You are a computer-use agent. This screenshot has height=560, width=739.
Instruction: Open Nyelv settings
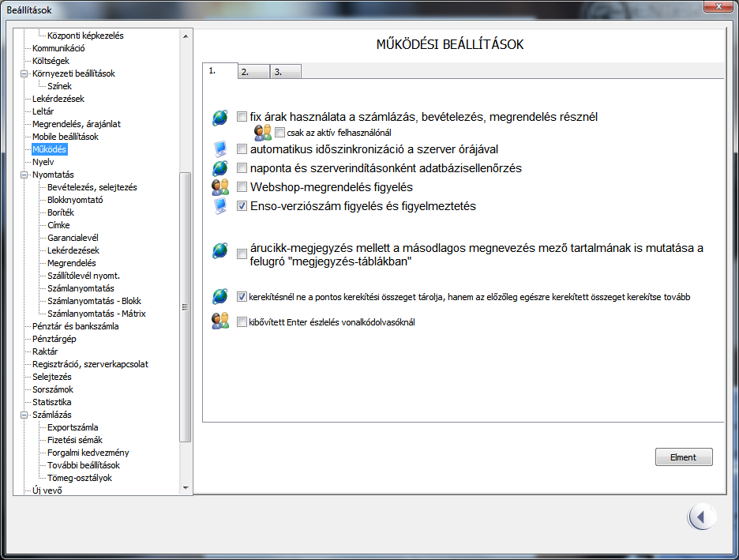43,162
